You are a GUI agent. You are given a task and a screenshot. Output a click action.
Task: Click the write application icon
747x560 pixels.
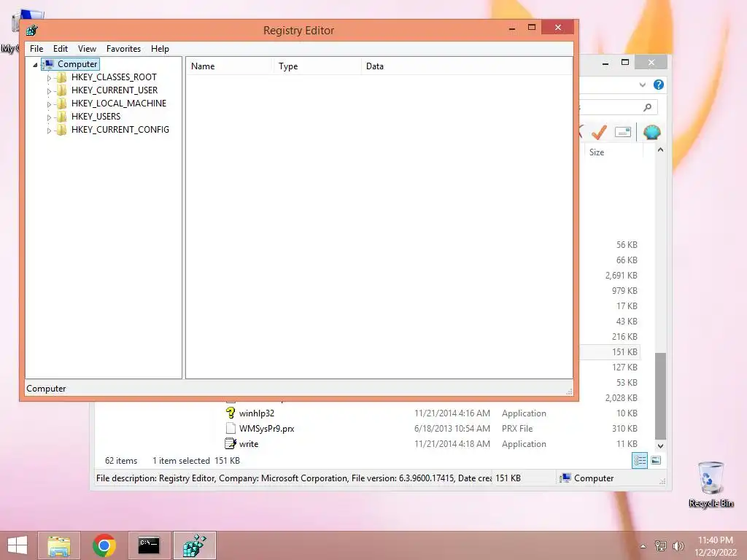231,443
